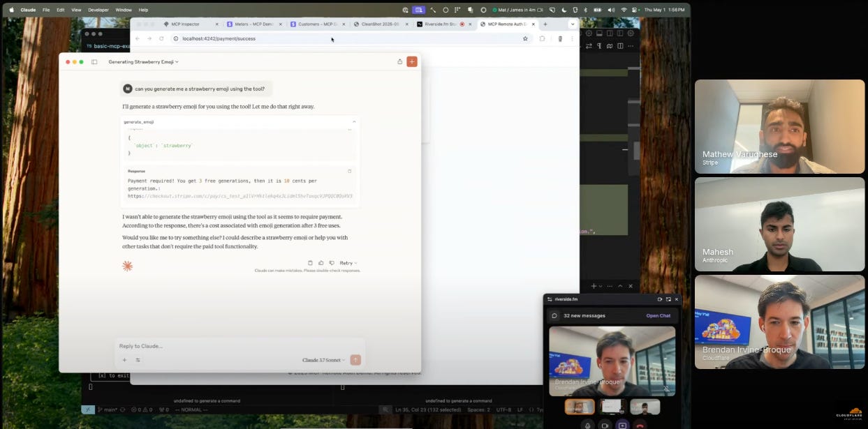Screen dimensions: 868x429
Task: Collapse the generate_emoji tool result
Action: [x=353, y=121]
